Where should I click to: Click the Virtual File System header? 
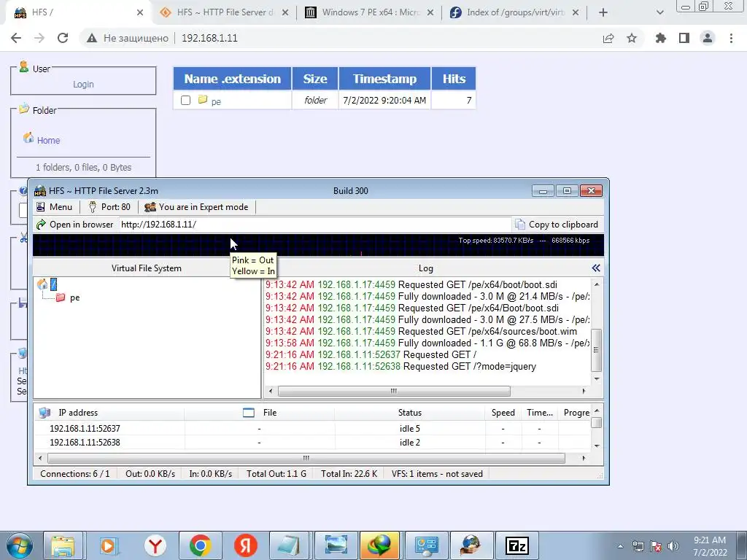tap(146, 268)
